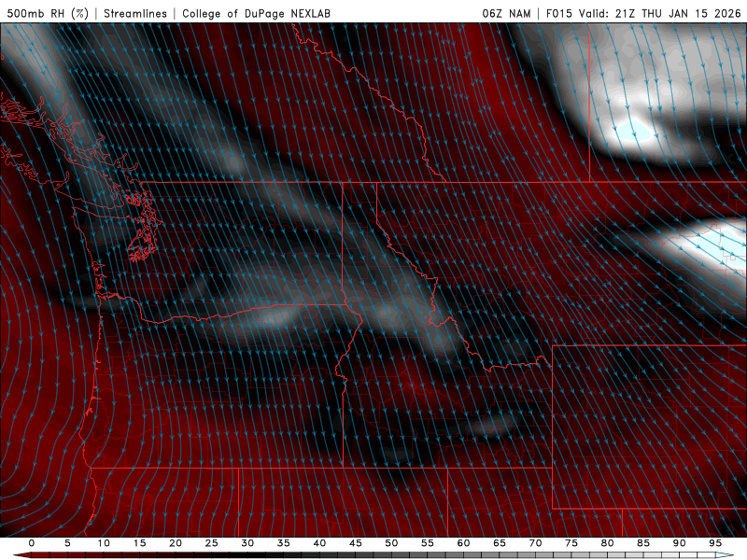Click the "25" label on the RH scale

[212, 543]
